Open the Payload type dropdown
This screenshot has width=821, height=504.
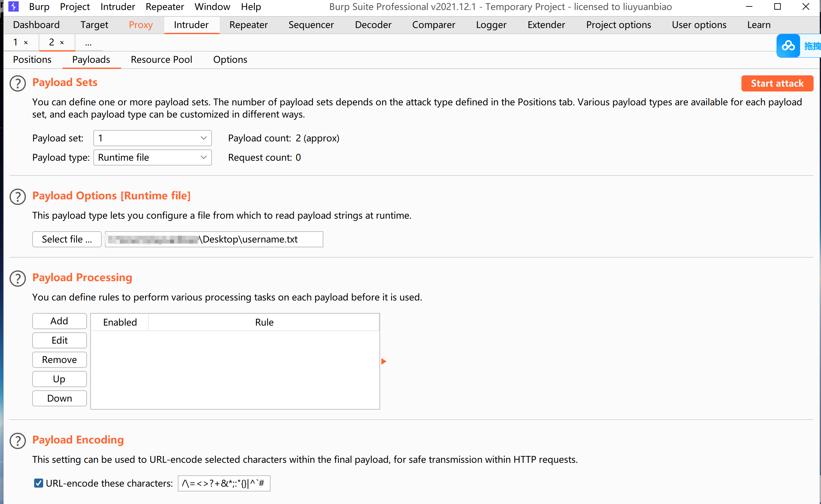point(152,157)
